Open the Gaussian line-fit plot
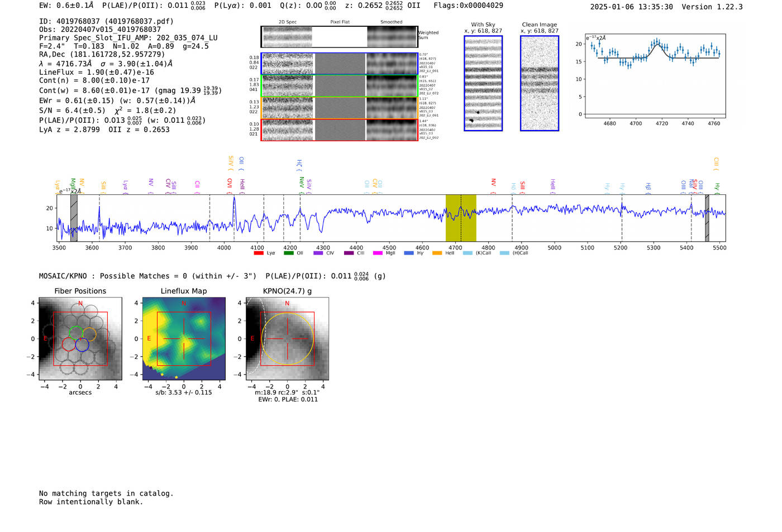Viewport: 782px width, 532px height. [655, 76]
